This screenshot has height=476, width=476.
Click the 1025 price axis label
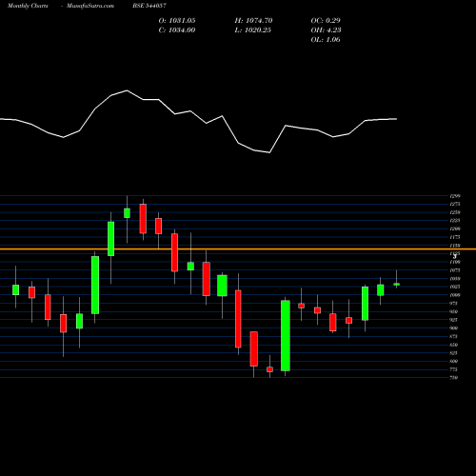click(455, 287)
